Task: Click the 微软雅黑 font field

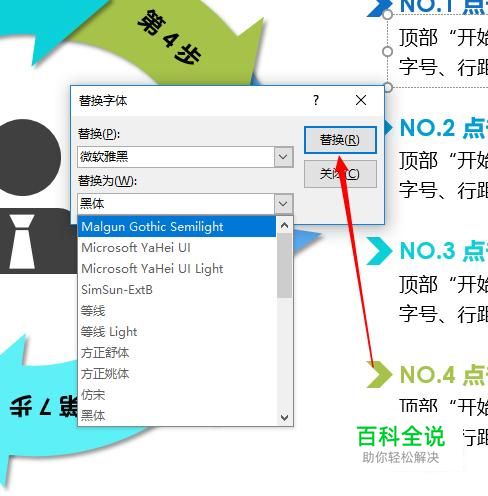Action: tap(176, 157)
